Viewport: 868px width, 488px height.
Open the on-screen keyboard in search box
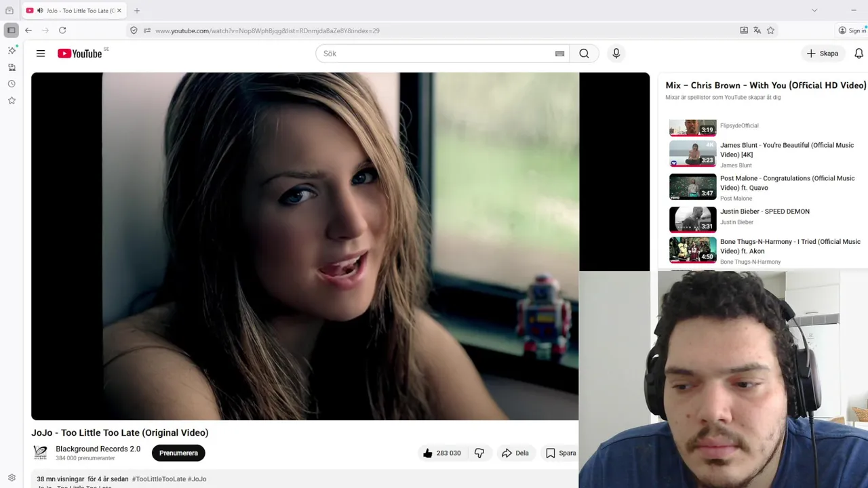559,54
